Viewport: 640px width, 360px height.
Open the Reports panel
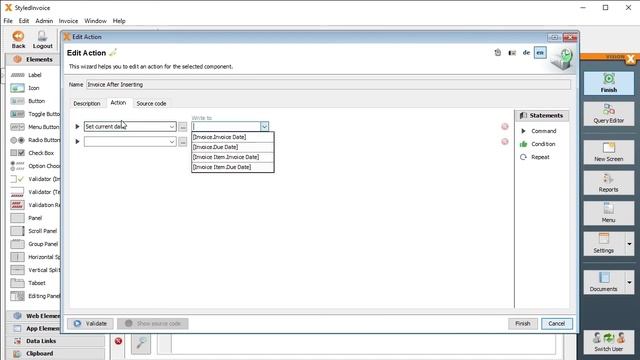click(x=609, y=182)
